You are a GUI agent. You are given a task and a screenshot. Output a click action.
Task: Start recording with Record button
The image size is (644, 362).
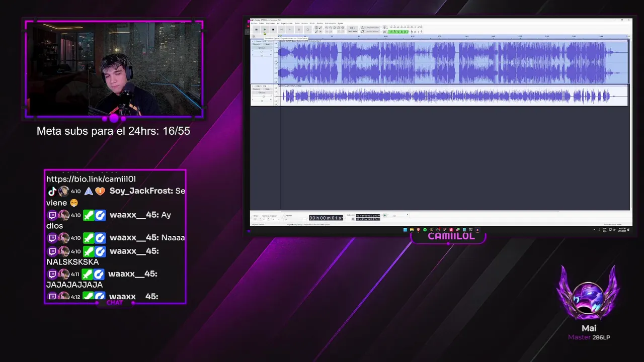point(299,30)
